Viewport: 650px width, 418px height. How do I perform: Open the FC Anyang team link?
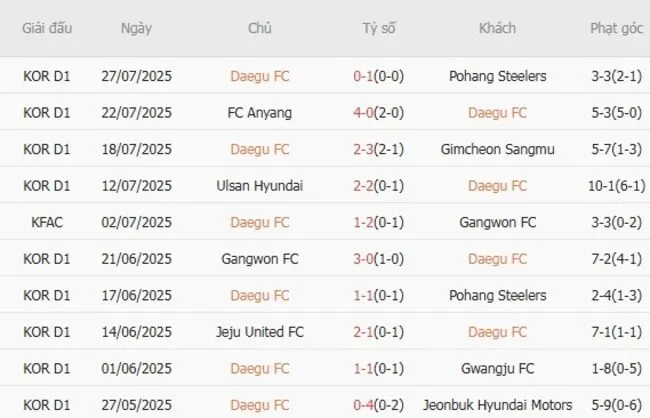pyautogui.click(x=260, y=113)
